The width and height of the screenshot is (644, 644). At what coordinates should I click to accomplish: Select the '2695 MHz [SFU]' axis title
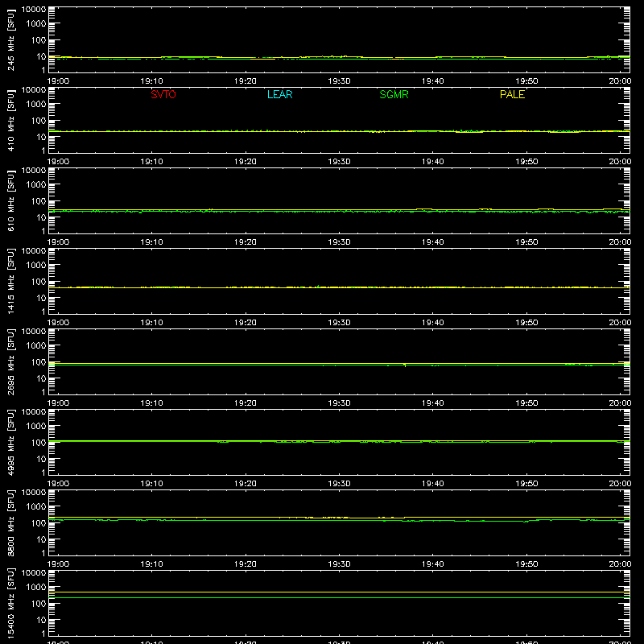11,361
